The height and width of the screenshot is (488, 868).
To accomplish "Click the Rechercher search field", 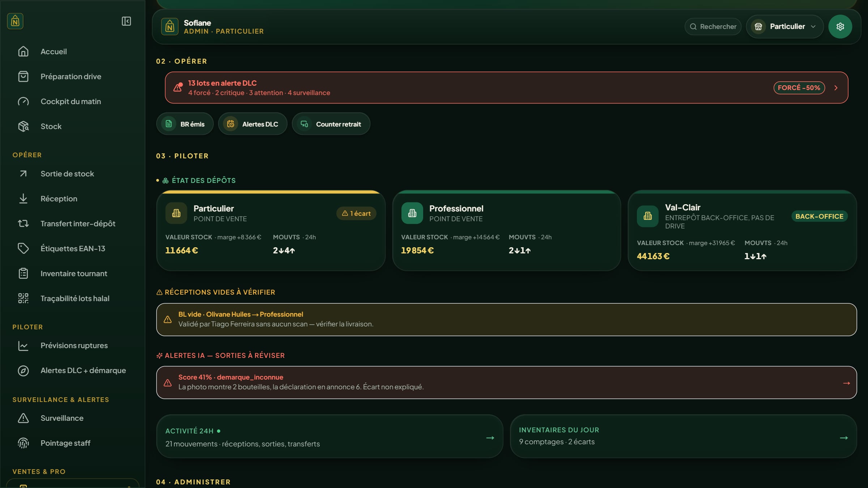I will pos(713,26).
